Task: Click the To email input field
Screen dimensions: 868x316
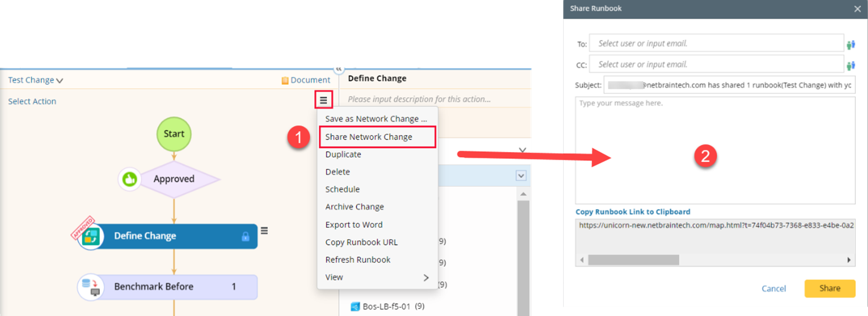Action: (716, 43)
